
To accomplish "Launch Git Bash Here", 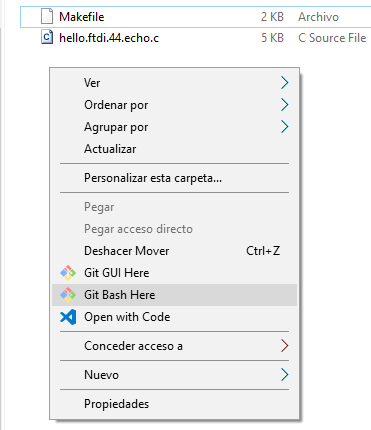I will tap(174, 295).
